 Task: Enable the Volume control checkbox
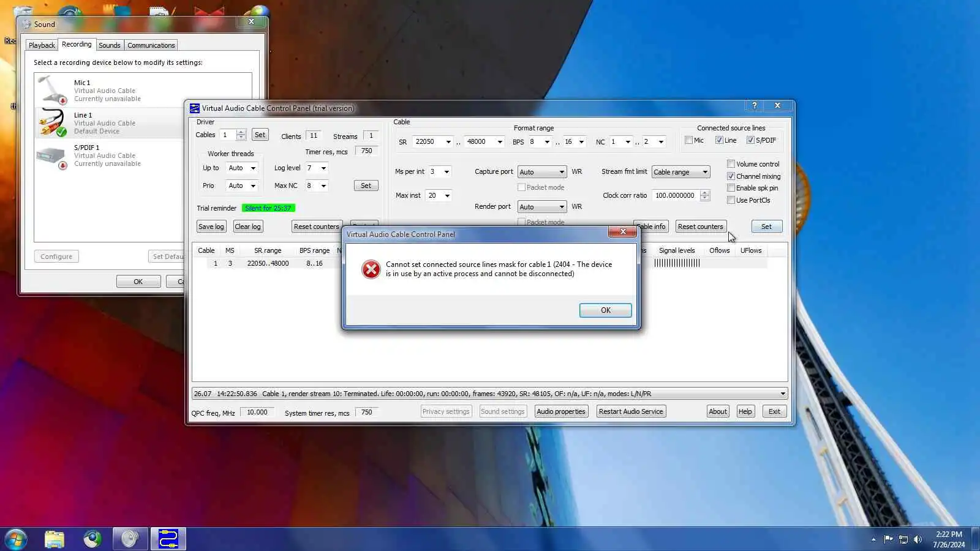point(731,164)
